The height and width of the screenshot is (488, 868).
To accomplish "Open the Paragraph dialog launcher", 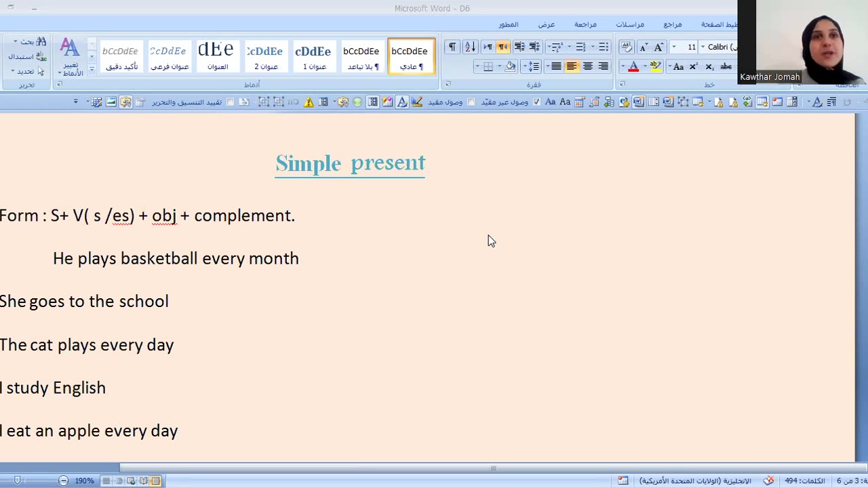I will (448, 84).
